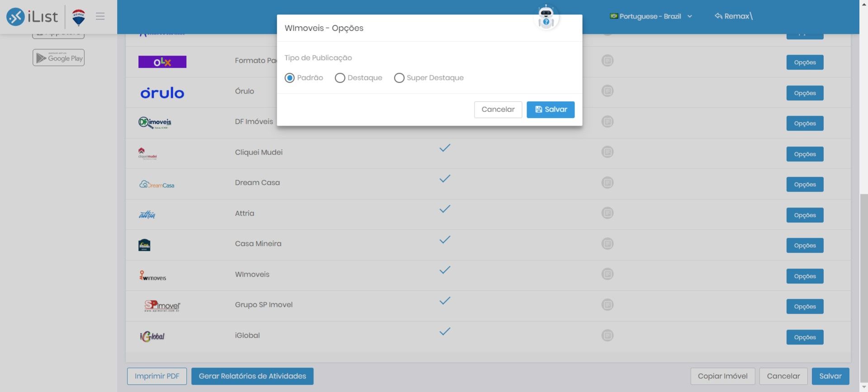Image resolution: width=868 pixels, height=392 pixels.
Task: Click the OLX portal logo
Action: 162,62
